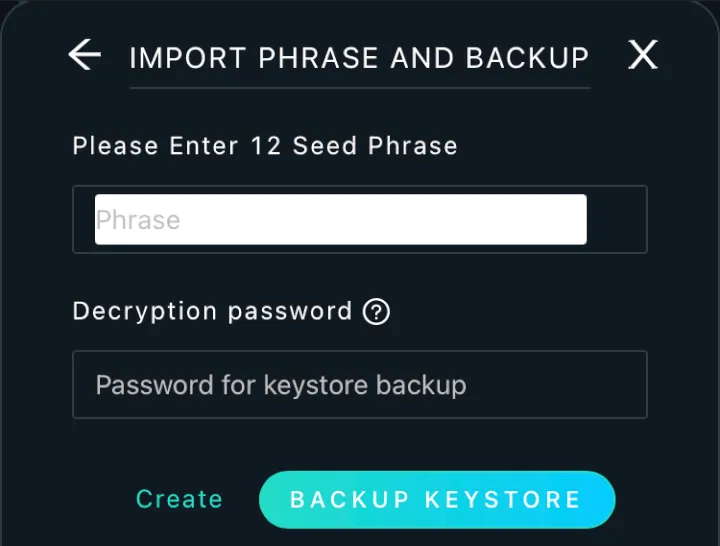The height and width of the screenshot is (546, 720).
Task: Go back using the left arrow icon
Action: pos(85,55)
